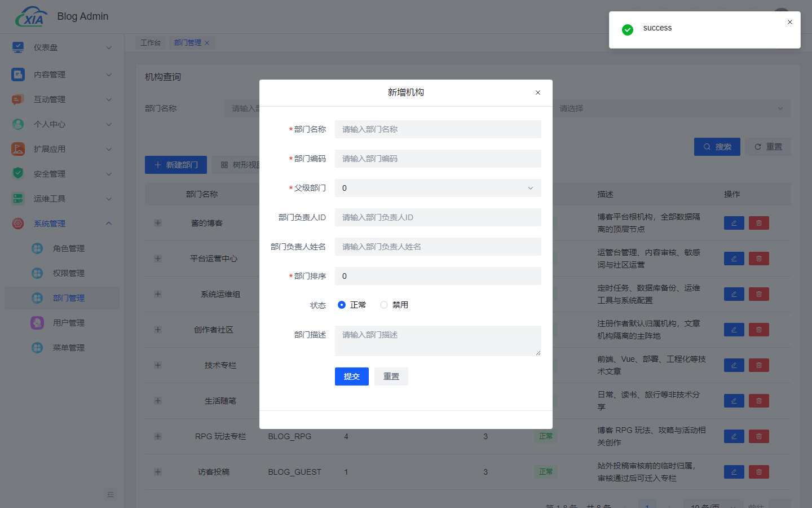
Task: Edit the 平台运营中心 row
Action: tap(734, 259)
